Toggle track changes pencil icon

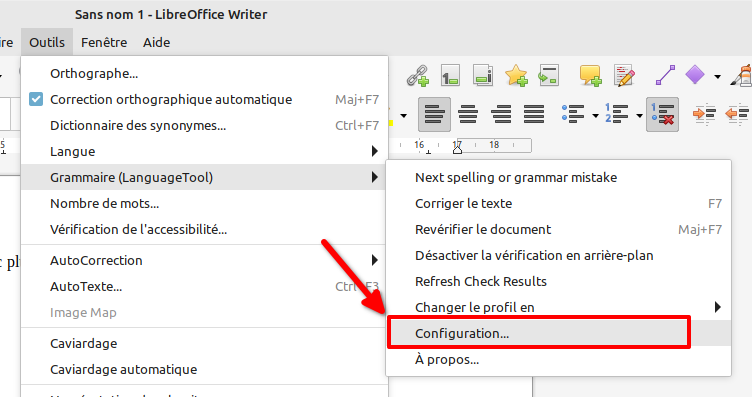click(x=624, y=76)
